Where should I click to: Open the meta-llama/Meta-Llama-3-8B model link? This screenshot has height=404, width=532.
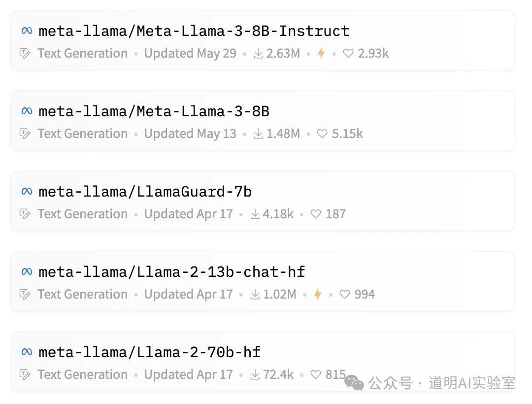[154, 111]
